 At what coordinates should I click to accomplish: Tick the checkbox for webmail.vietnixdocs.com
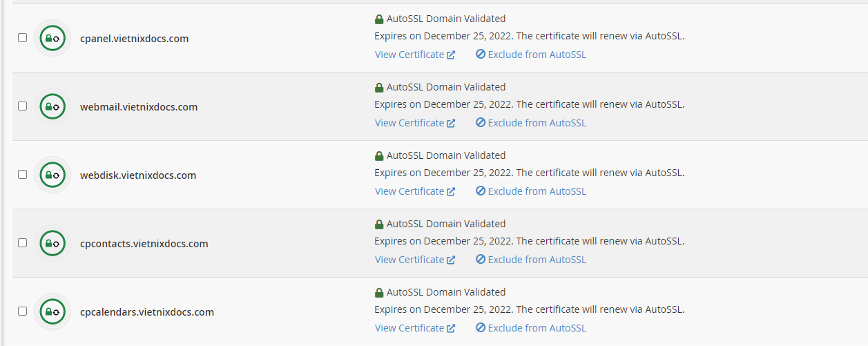22,106
